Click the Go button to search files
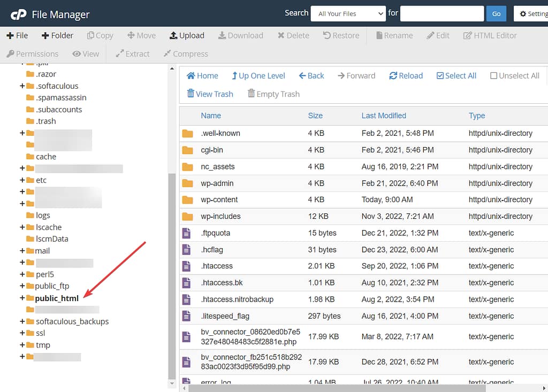This screenshot has width=548, height=392. pos(496,13)
